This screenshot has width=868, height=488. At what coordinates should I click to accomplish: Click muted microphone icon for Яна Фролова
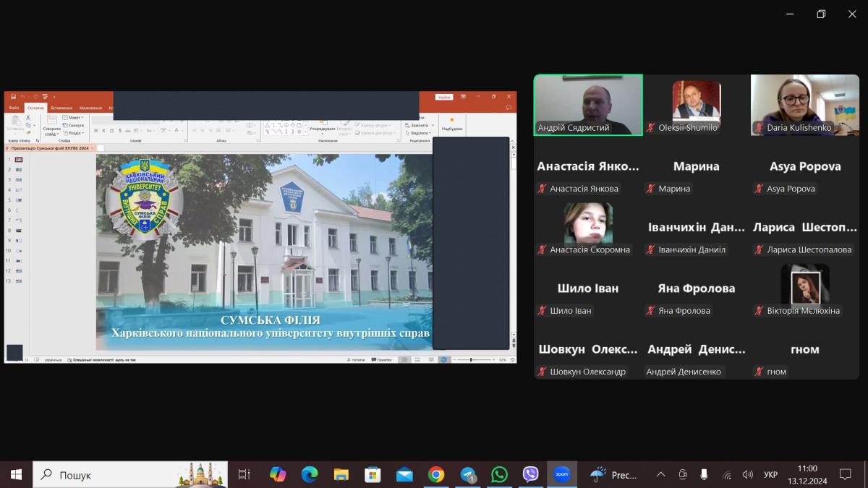click(x=650, y=311)
